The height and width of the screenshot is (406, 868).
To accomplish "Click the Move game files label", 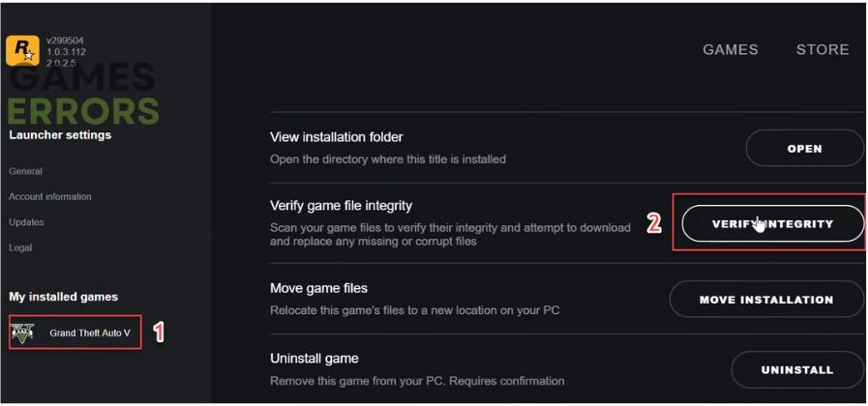I will pos(318,288).
